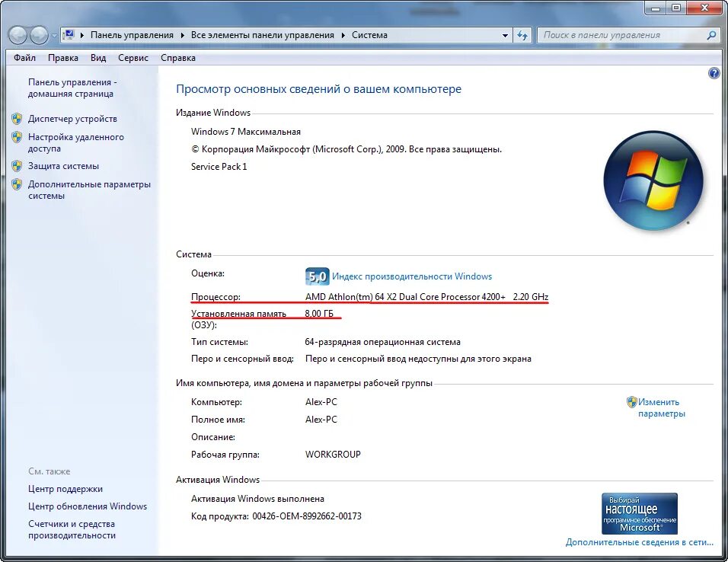This screenshot has height=562, width=728.
Task: Click the Forward navigation arrow button
Action: (39, 35)
